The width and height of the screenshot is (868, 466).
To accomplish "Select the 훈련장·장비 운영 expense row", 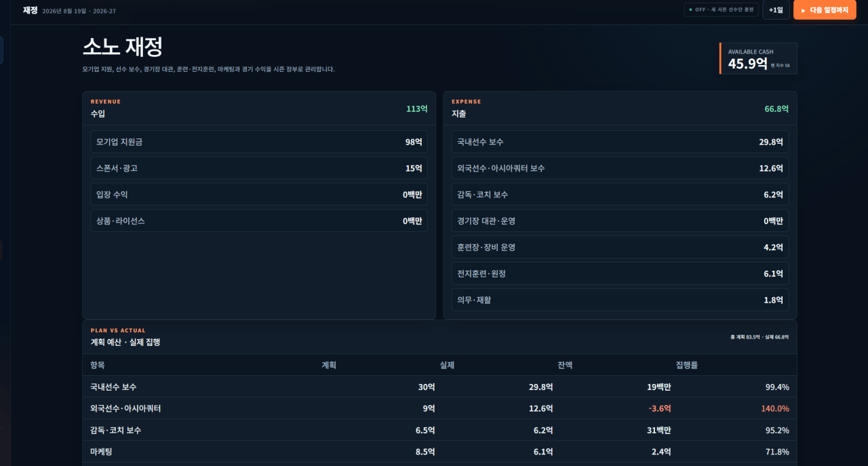I will tap(620, 248).
